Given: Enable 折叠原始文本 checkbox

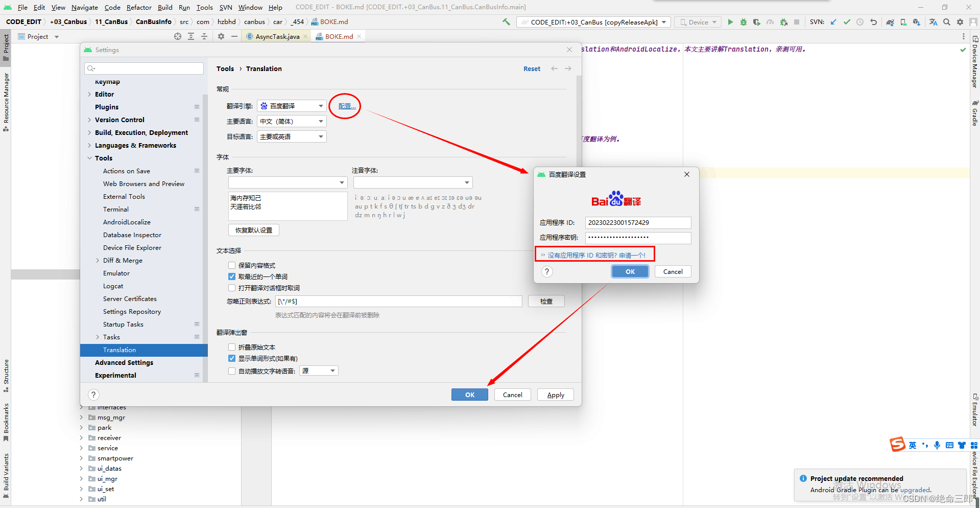Looking at the screenshot, I should tap(232, 347).
